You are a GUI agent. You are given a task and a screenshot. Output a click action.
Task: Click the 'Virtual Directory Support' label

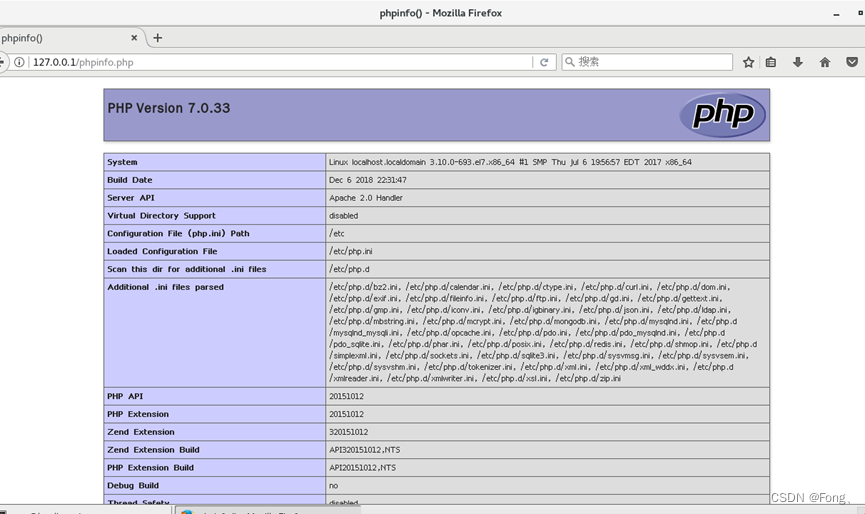pyautogui.click(x=162, y=216)
